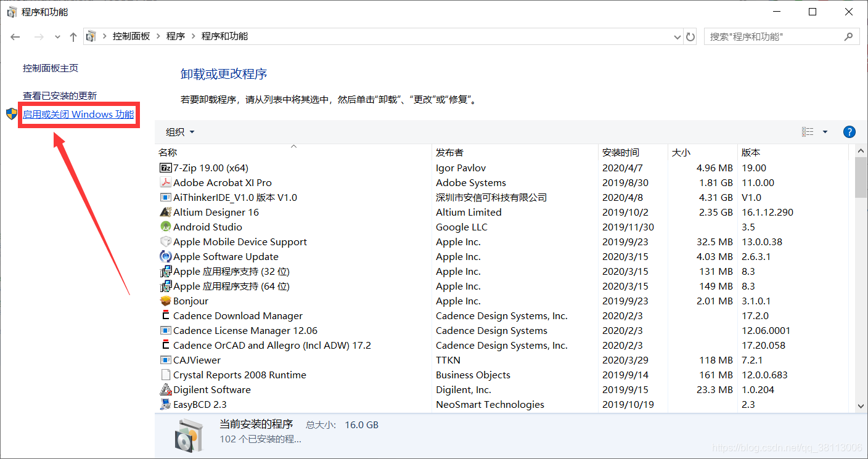Select the Google LLC publisher cell

click(462, 227)
